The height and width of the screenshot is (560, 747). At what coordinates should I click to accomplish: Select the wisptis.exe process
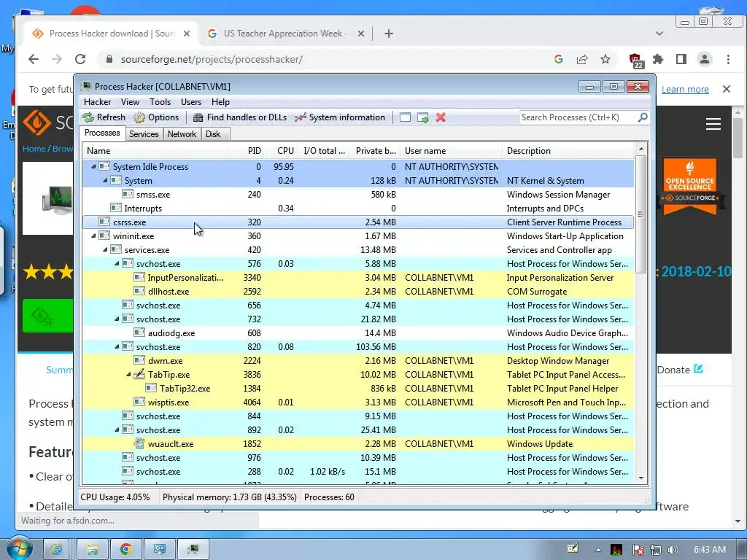tap(358, 402)
